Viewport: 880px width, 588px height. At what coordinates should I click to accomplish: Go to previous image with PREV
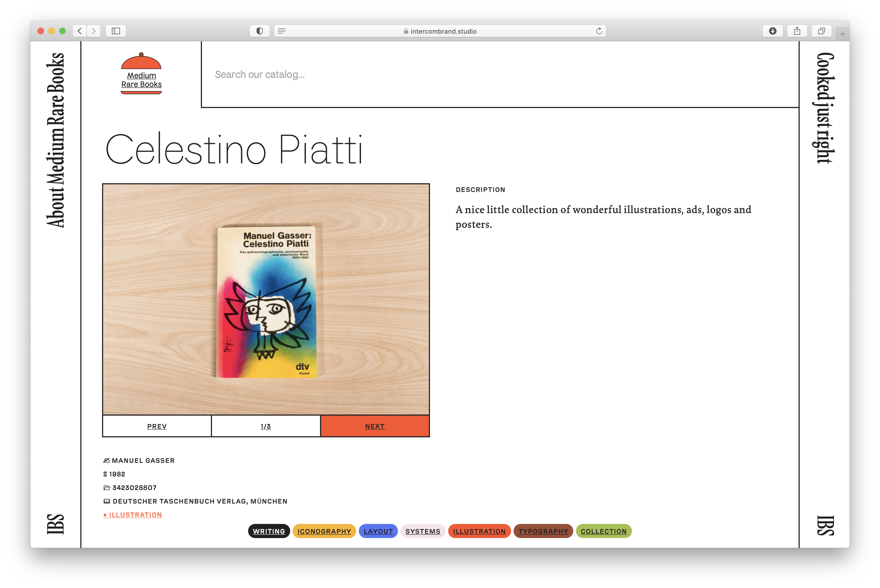coord(157,426)
